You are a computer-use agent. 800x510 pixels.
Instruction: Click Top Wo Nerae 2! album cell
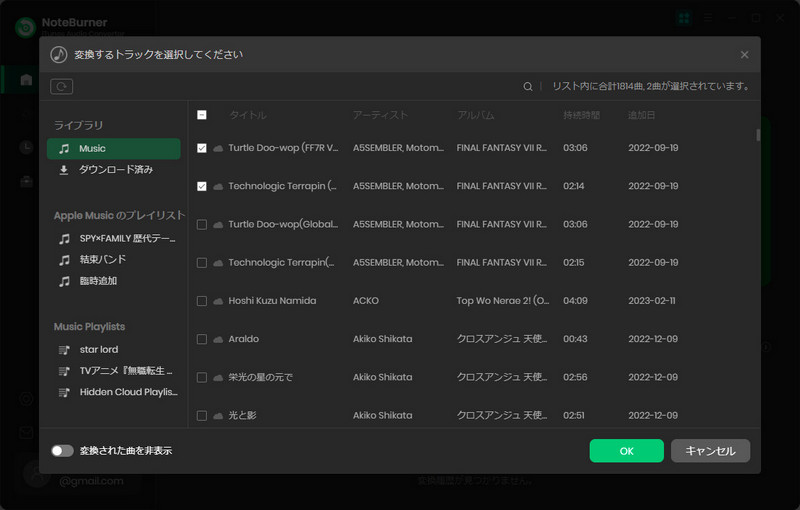point(503,301)
